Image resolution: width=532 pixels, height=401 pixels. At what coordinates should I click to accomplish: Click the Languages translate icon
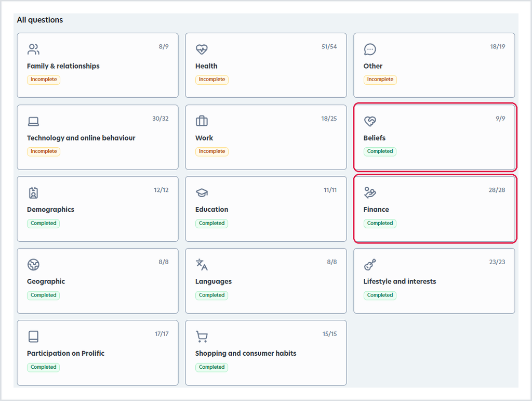202,265
